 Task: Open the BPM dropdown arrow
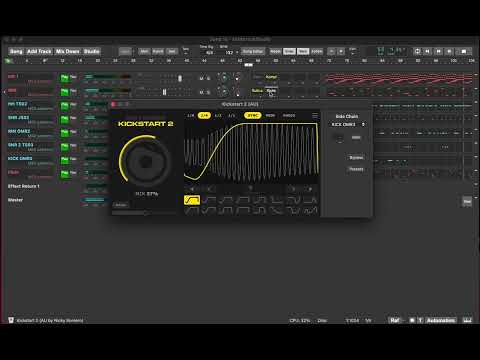point(237,53)
